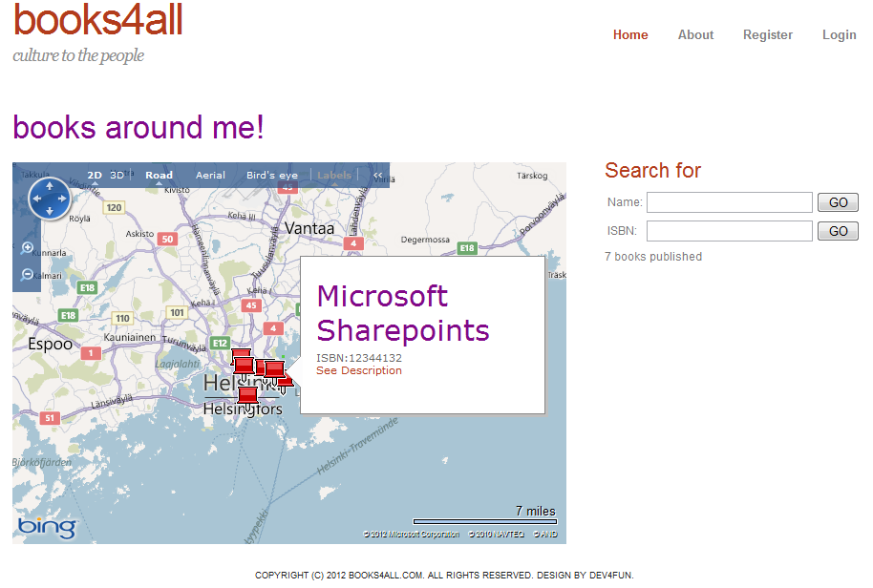Image resolution: width=873 pixels, height=588 pixels.
Task: Open the Register page
Action: [768, 35]
